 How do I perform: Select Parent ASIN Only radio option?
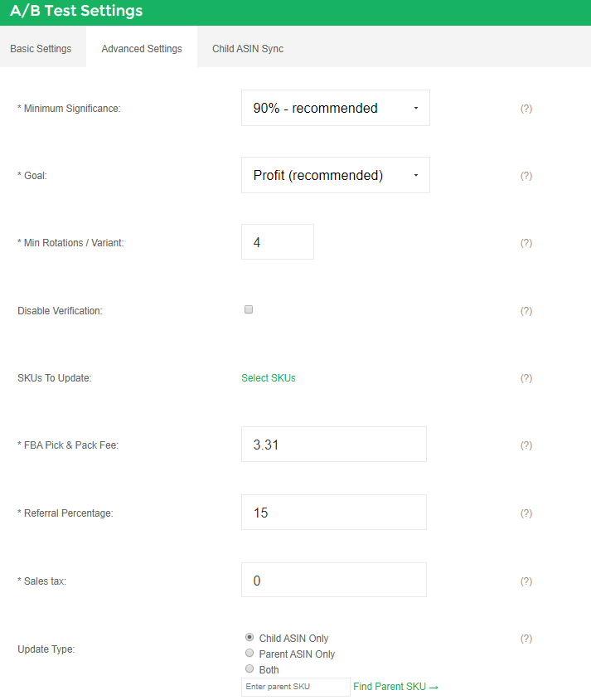click(x=249, y=653)
